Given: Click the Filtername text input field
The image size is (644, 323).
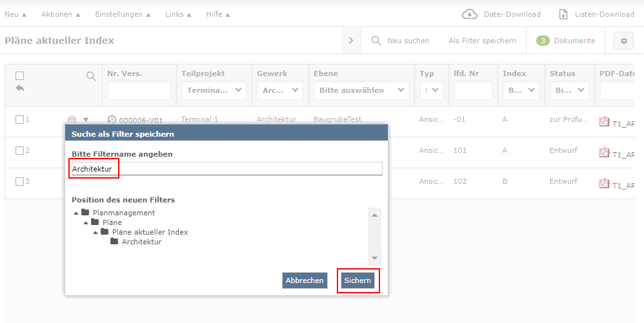Looking at the screenshot, I should point(226,169).
